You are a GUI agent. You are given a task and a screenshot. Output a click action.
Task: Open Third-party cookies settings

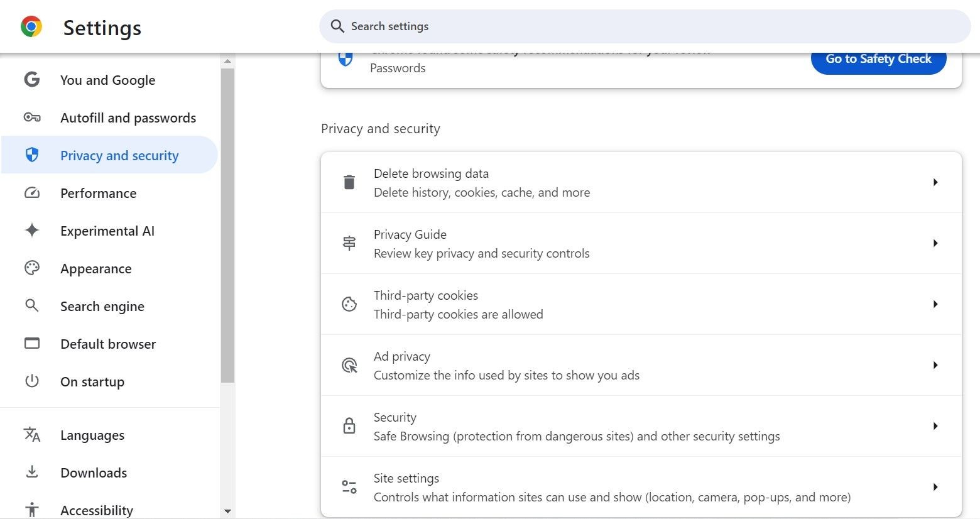pyautogui.click(x=641, y=304)
